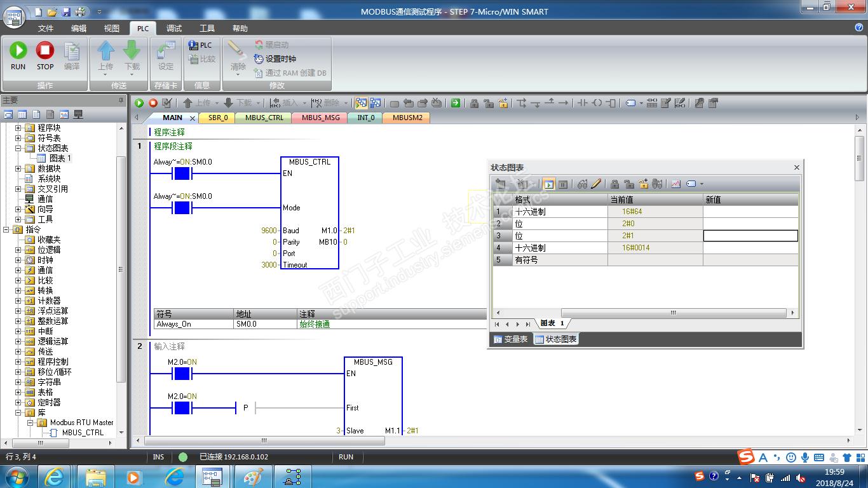Switch to the MBUS_CTRL program tab
Image resolution: width=868 pixels, height=488 pixels.
pyautogui.click(x=264, y=118)
